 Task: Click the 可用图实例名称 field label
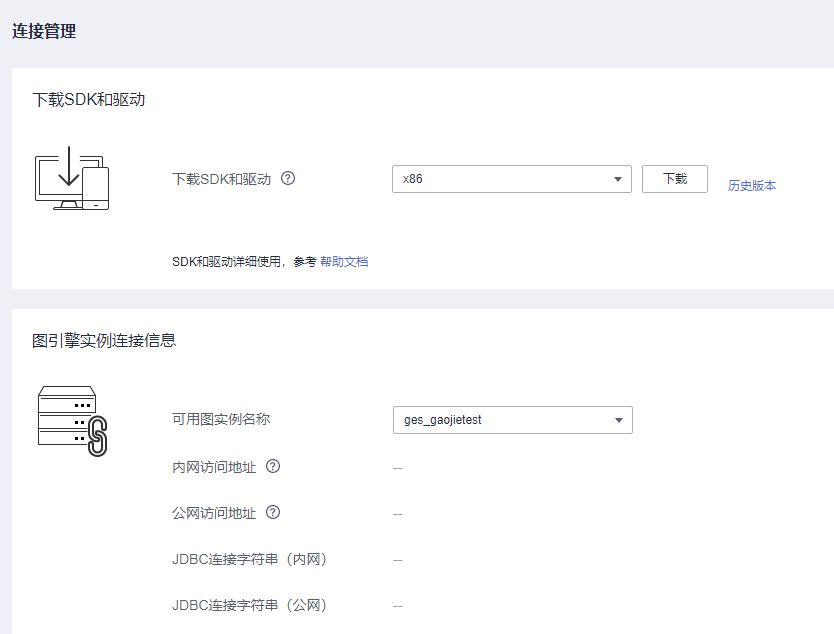[x=221, y=419]
